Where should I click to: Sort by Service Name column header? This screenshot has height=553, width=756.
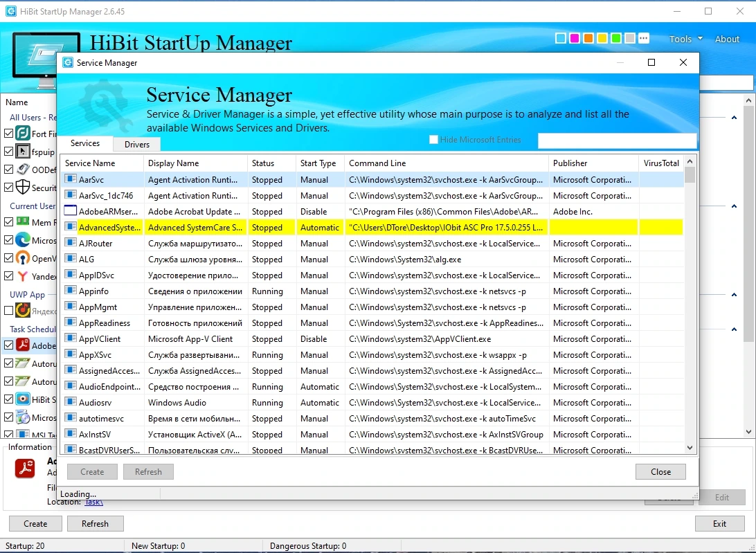coord(102,163)
